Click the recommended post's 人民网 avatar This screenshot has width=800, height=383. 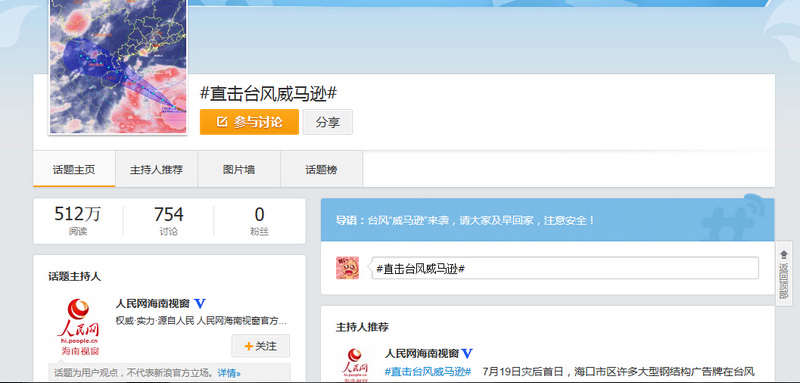[x=355, y=364]
